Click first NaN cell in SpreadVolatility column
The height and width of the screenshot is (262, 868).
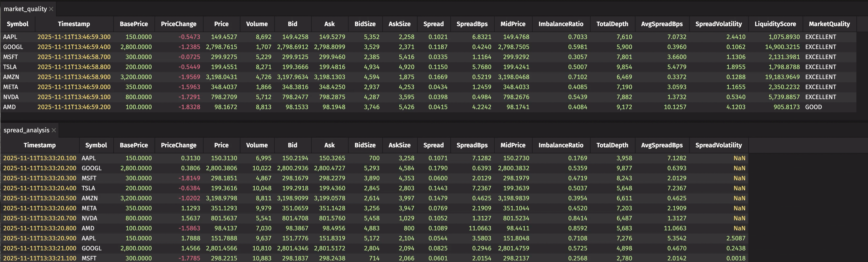739,158
